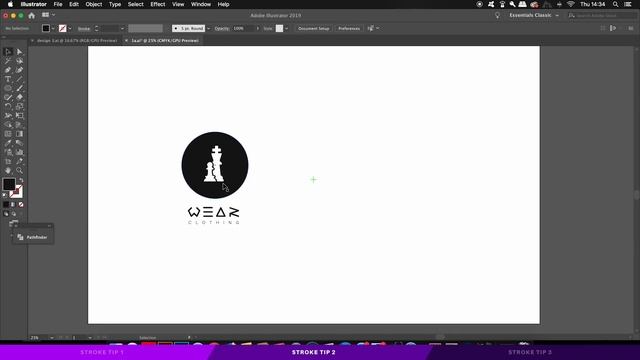Image resolution: width=640 pixels, height=360 pixels.
Task: Click the control bar fill color swatch
Action: click(x=46, y=29)
